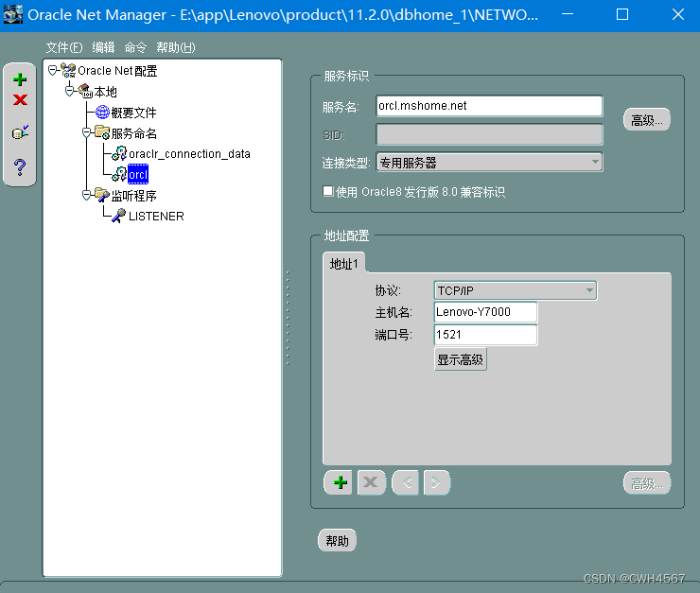Click the Oracle Net配置 root node icon
Screen dimensions: 700x593
68,70
